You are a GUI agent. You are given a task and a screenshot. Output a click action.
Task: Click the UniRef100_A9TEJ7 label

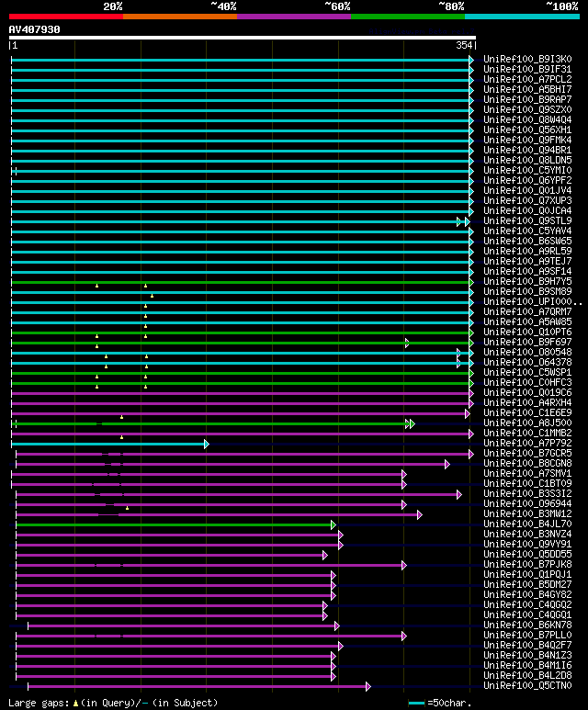(x=527, y=261)
